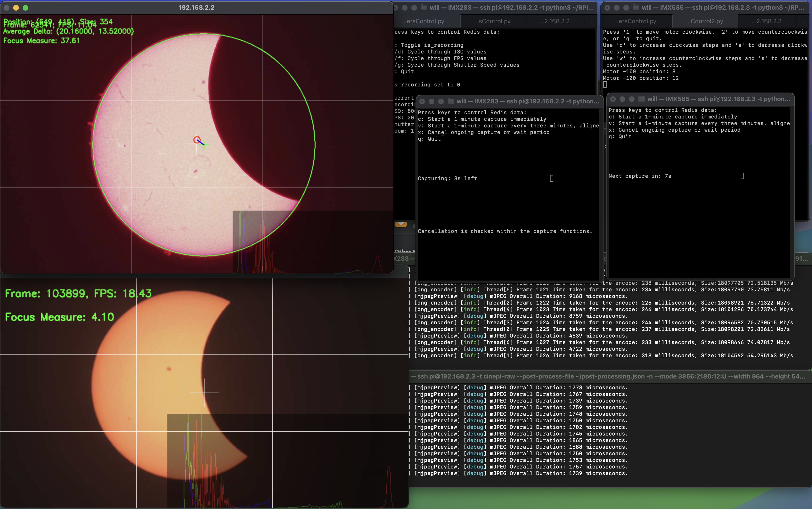Image resolution: width=812 pixels, height=509 pixels.
Task: Click histogram overlay in upper sun preview
Action: 313,242
